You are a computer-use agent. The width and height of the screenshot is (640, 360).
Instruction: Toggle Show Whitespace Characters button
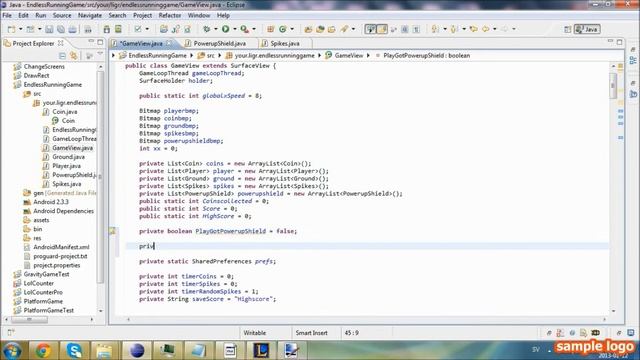416,29
